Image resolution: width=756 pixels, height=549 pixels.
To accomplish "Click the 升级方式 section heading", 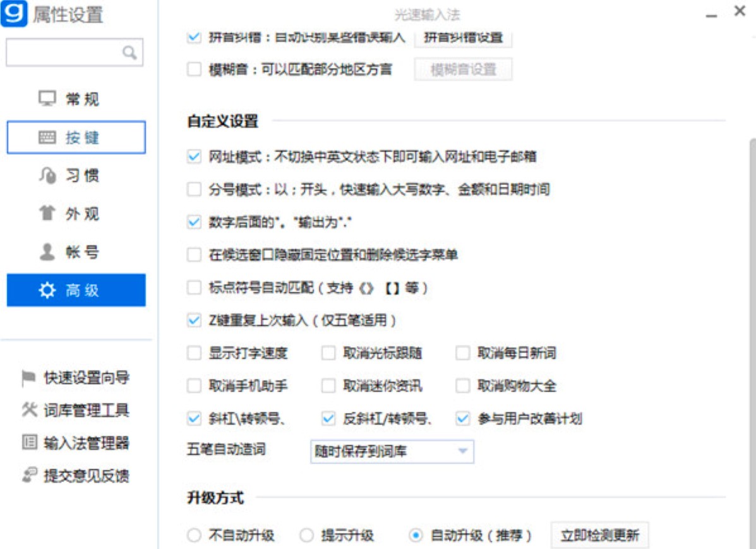I will 215,497.
